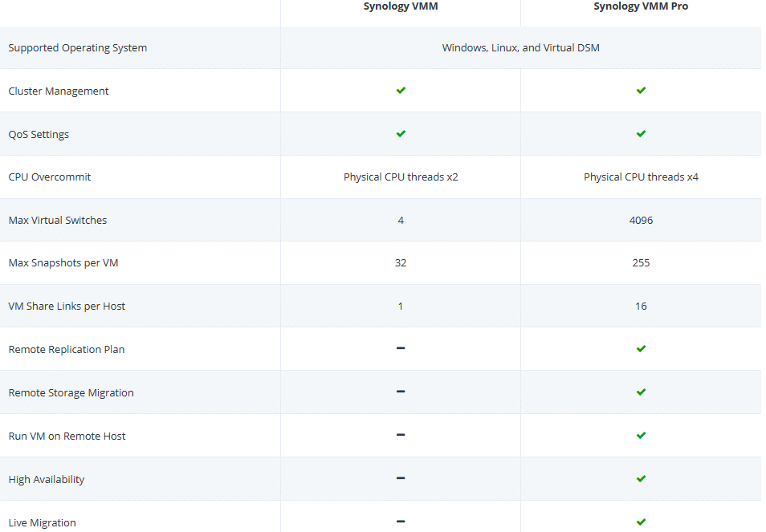Click Run VM on Remote Host dash icon

pos(401,435)
